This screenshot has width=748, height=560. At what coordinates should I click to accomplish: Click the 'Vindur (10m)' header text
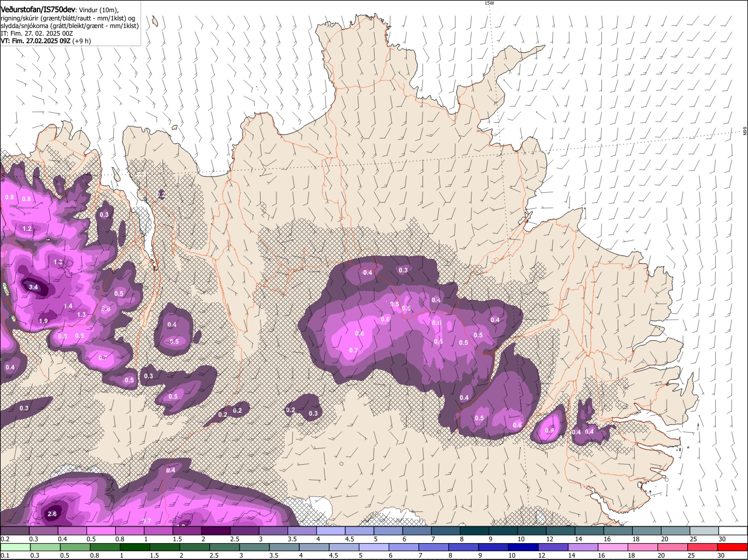(99, 10)
